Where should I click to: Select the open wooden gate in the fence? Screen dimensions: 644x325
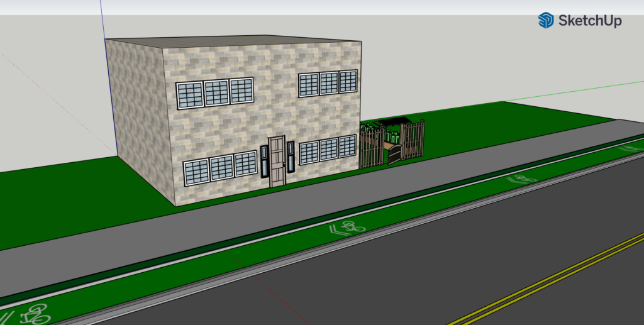click(x=395, y=154)
